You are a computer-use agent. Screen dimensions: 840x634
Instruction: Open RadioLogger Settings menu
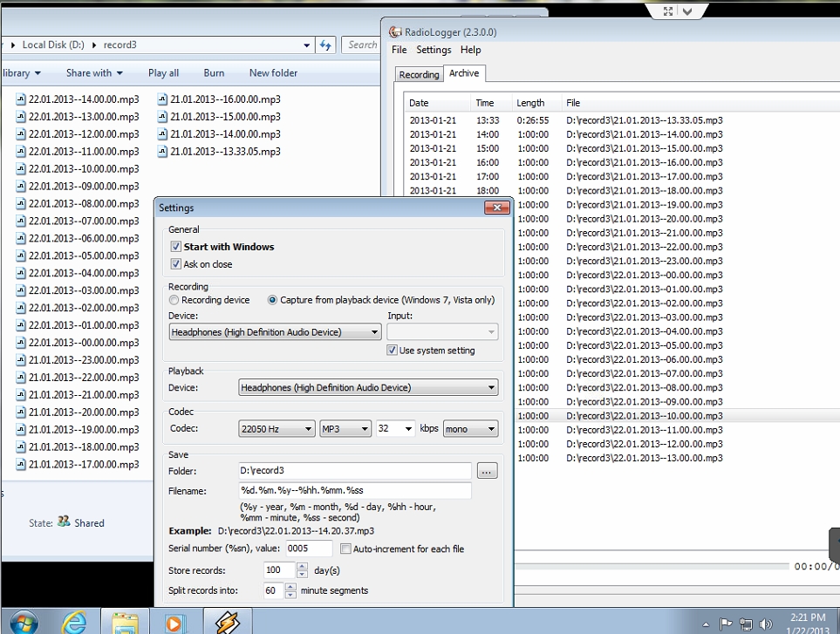(x=434, y=50)
